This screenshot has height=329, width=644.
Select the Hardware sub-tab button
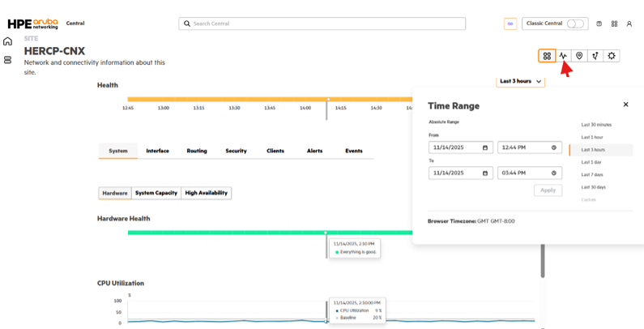tap(115, 193)
